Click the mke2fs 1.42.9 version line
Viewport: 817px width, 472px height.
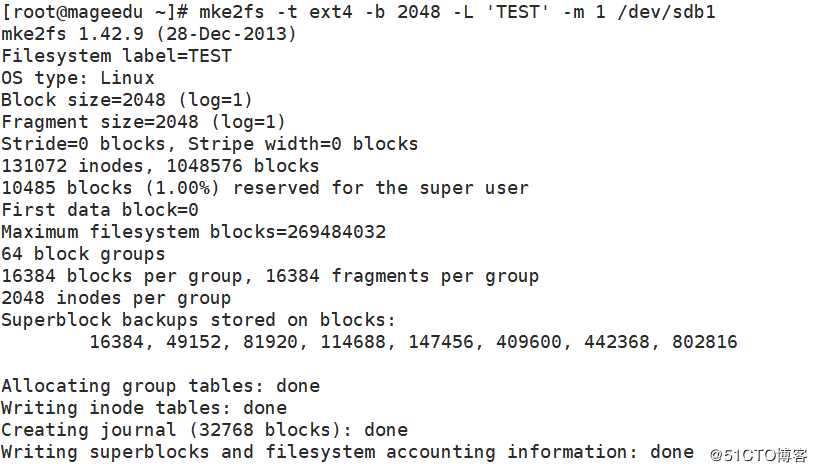pos(148,34)
